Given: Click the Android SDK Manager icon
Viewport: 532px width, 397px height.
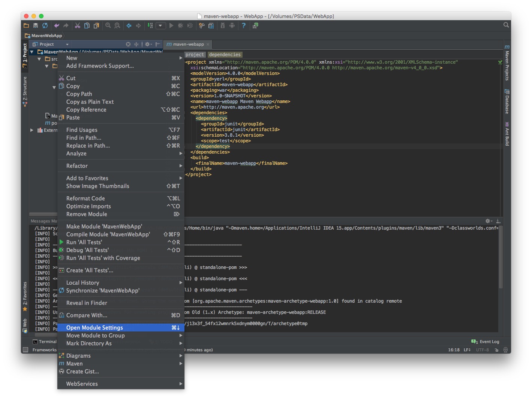Looking at the screenshot, I should click(223, 25).
